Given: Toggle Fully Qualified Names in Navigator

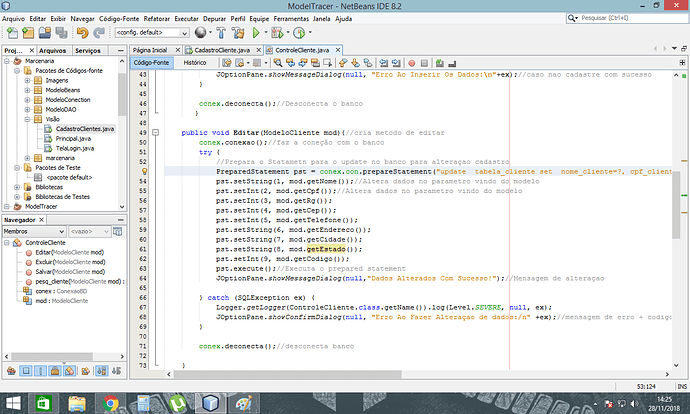Looking at the screenshot, I should (x=85, y=371).
